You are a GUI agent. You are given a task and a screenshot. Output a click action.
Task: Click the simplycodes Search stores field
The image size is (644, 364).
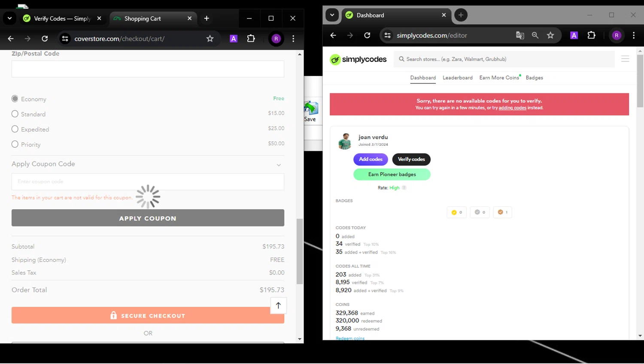click(504, 59)
